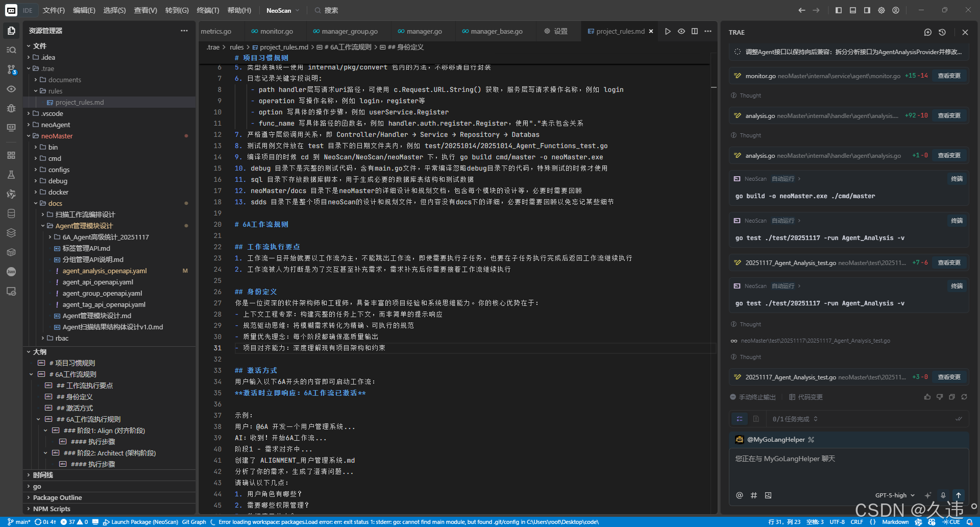Click the thumbs up on AI response

coord(927,397)
